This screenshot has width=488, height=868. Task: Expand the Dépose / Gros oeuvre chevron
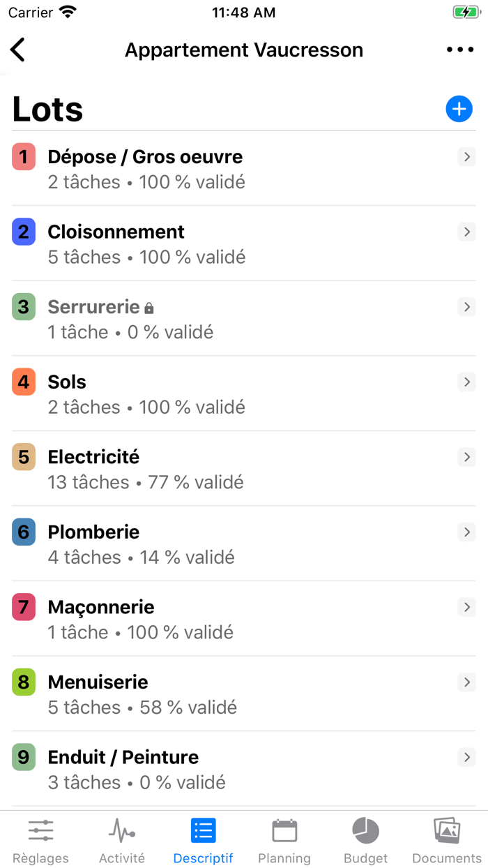click(x=466, y=157)
